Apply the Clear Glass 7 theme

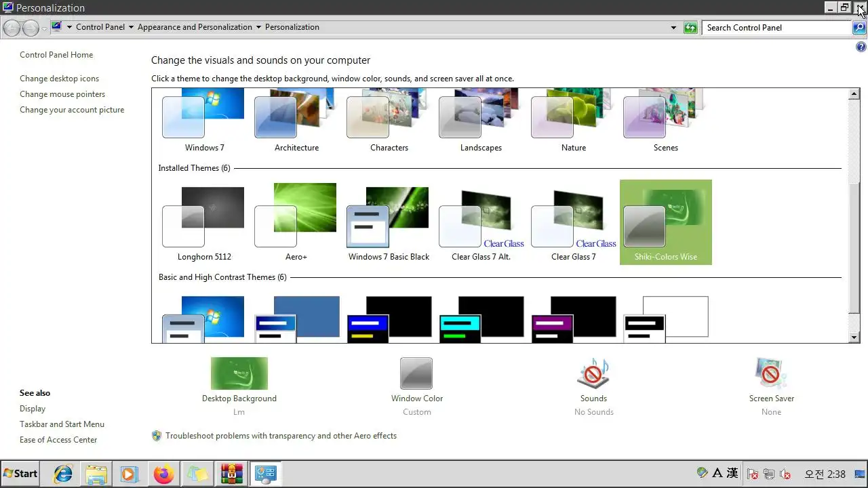point(573,222)
